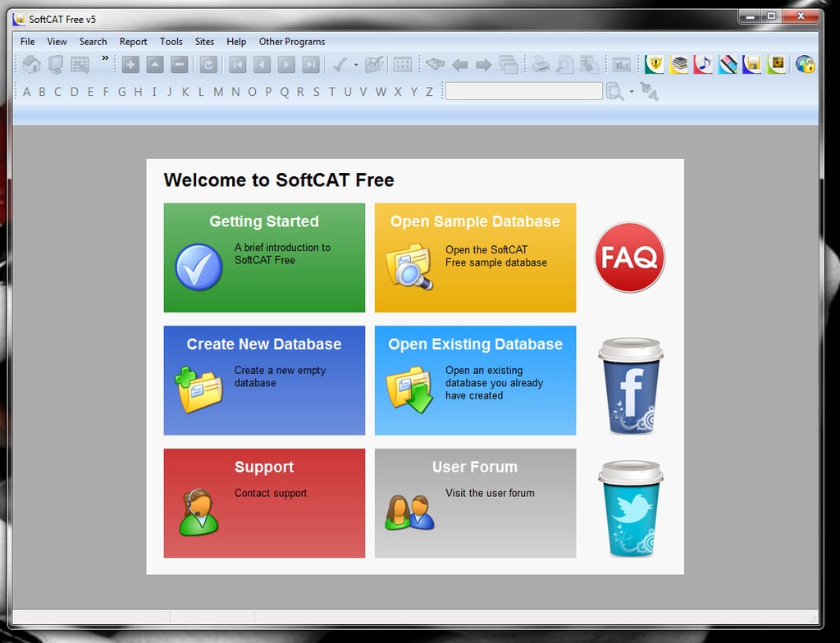Open the stacked books program icon
This screenshot has width=840, height=643.
click(678, 64)
